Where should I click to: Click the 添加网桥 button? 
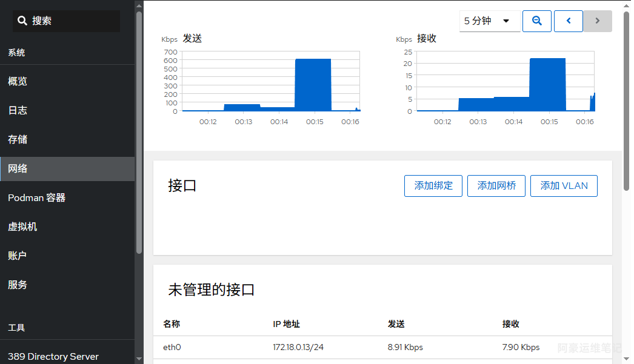point(496,186)
